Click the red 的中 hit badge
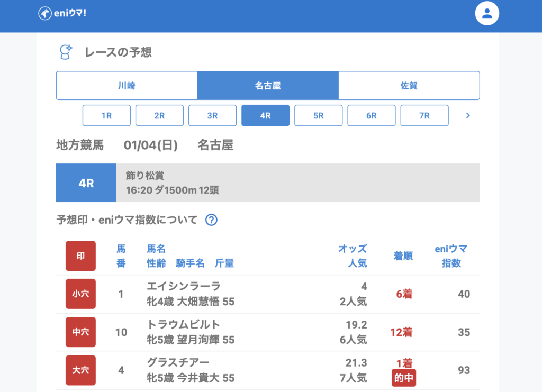The image size is (542, 392). pos(404,378)
